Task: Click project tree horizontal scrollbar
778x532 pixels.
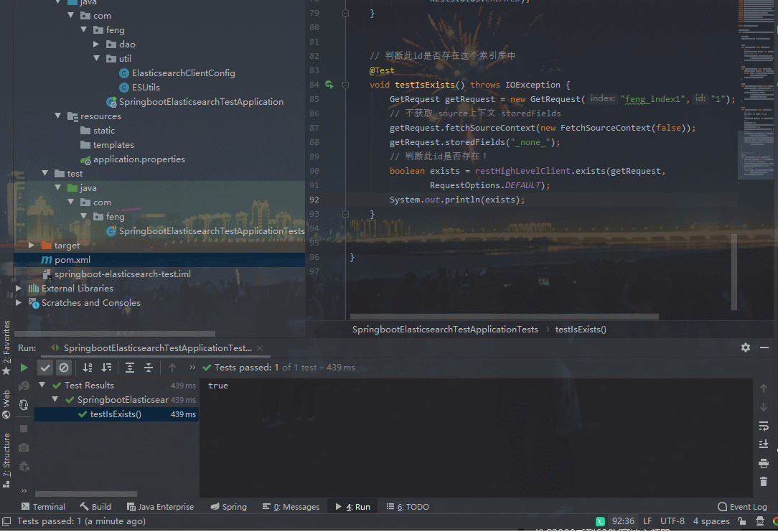Action: [x=115, y=334]
